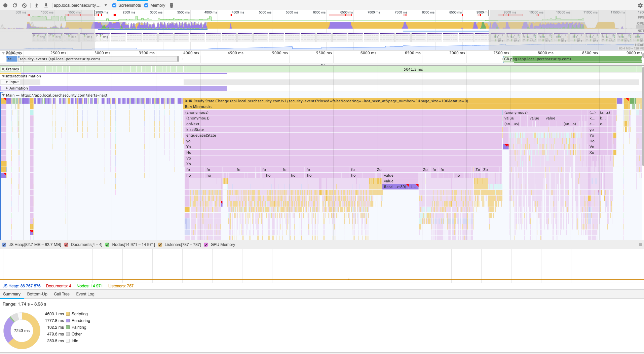Image resolution: width=644 pixels, height=354 pixels.
Task: Uncheck the Documents counter
Action: 66,245
